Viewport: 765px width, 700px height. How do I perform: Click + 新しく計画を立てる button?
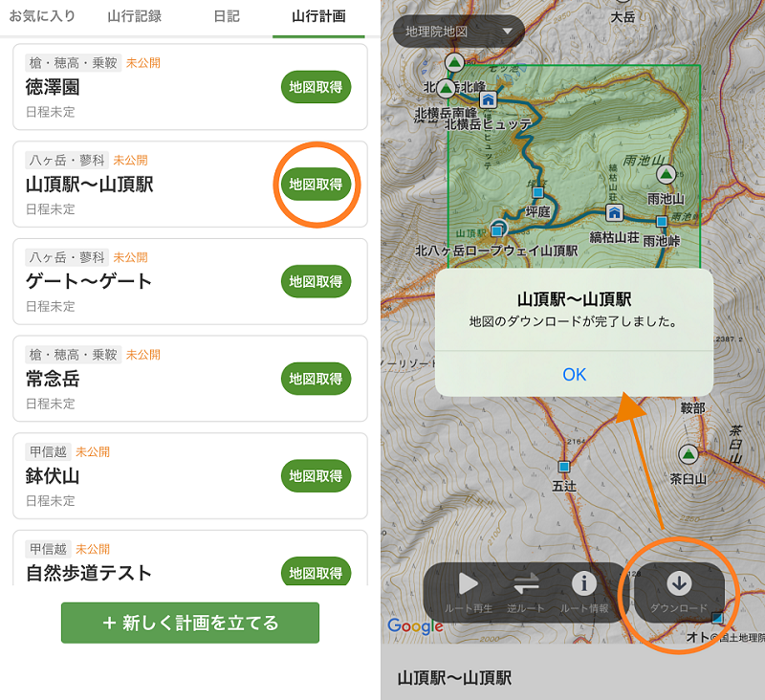click(190, 623)
